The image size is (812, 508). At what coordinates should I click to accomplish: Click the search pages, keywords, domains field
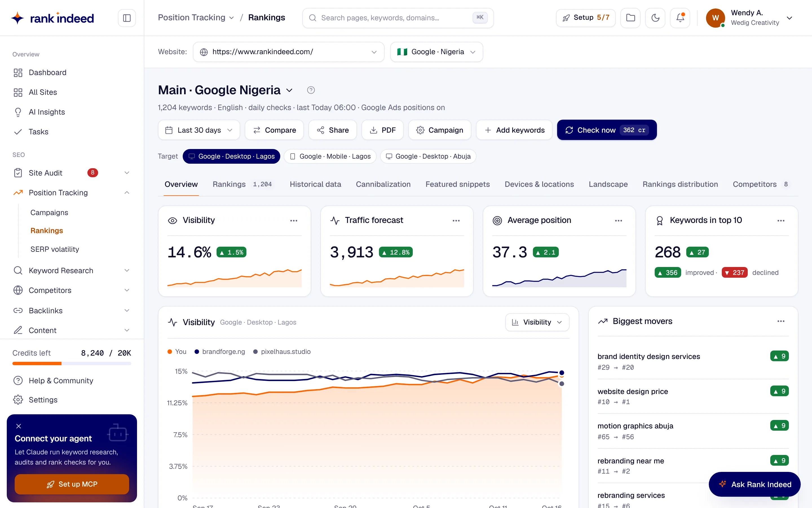click(x=398, y=18)
